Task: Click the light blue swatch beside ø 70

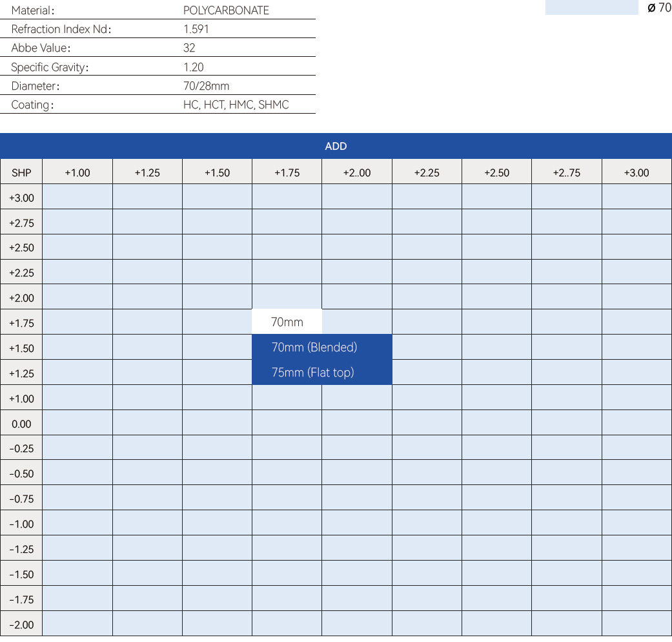Action: (x=591, y=8)
